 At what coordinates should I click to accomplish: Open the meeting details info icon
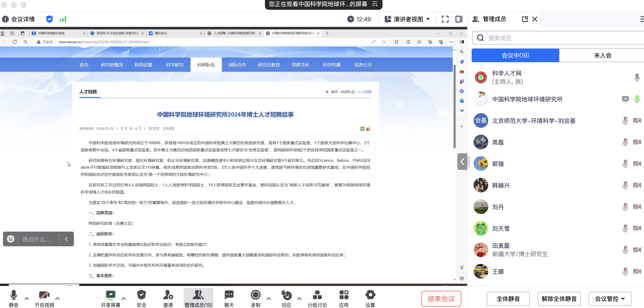[5, 19]
